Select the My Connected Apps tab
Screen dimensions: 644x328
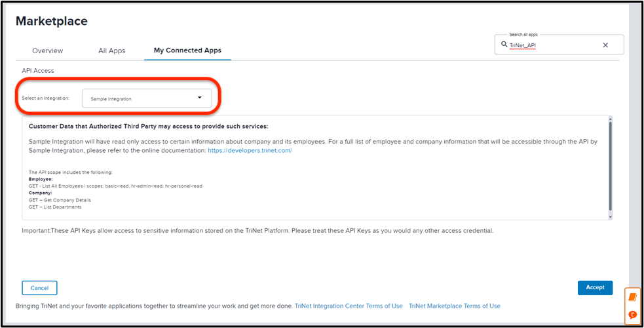tap(187, 50)
